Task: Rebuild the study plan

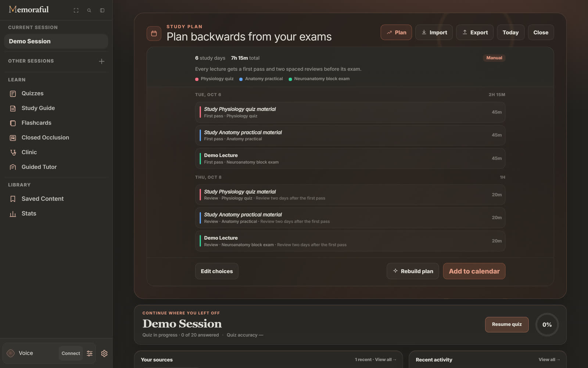Action: pyautogui.click(x=413, y=271)
